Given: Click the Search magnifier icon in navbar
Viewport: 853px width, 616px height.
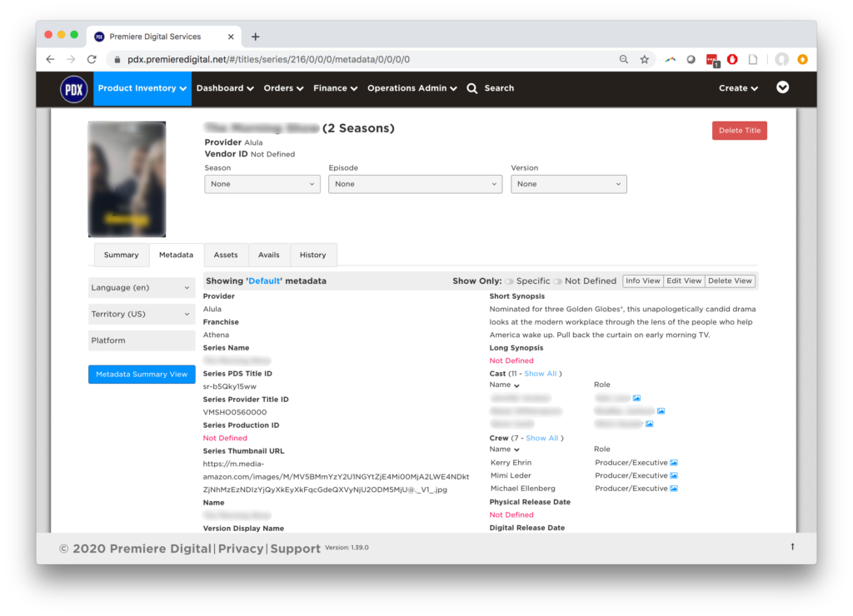Looking at the screenshot, I should pos(472,88).
